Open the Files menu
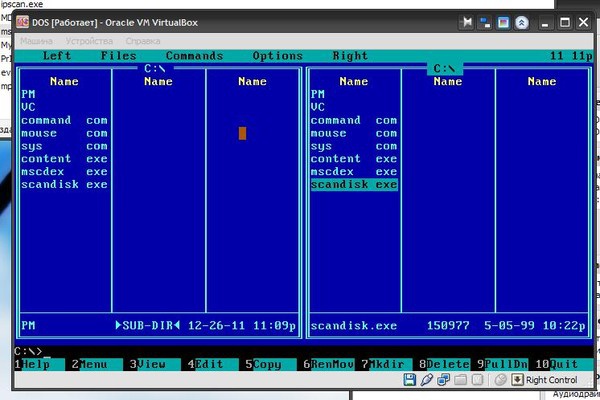This screenshot has height=400, width=600. (119, 56)
